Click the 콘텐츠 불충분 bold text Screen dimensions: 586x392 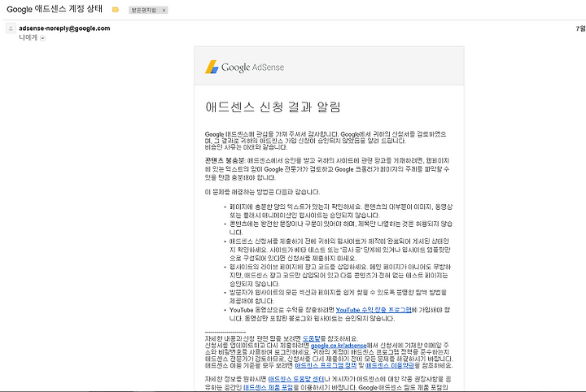225,160
